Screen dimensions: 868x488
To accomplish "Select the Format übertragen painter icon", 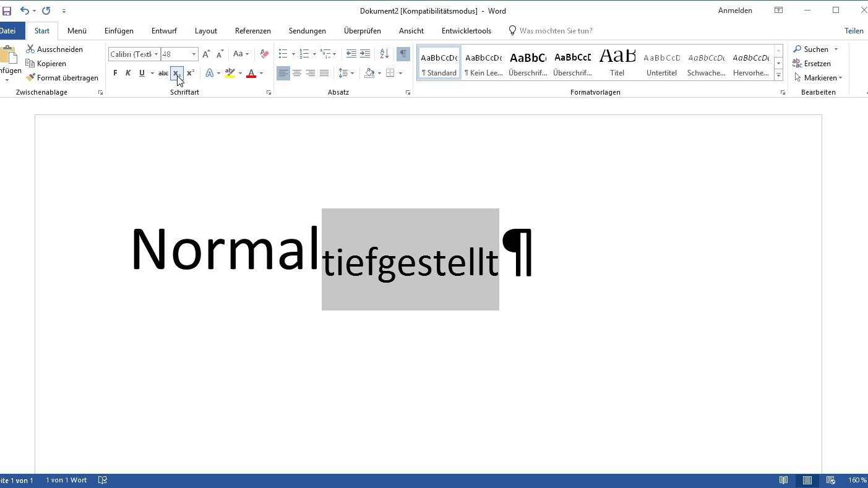I will tap(30, 77).
